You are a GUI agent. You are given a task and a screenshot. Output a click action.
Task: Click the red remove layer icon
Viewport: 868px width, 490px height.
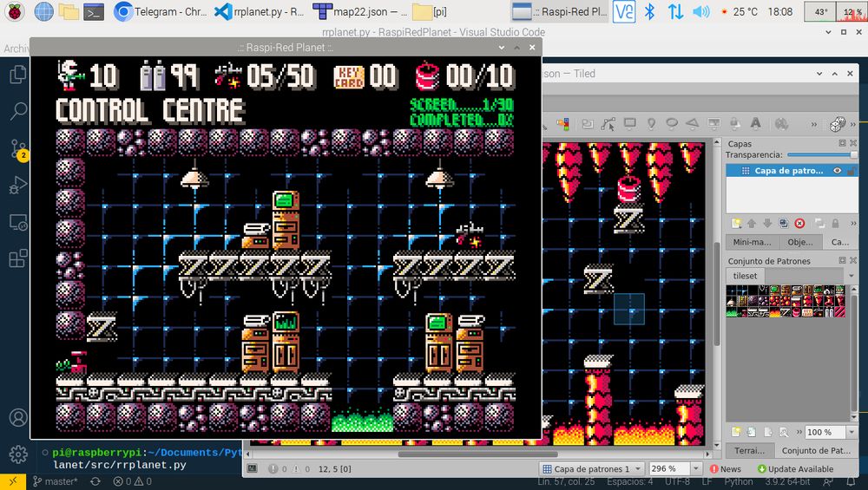[799, 224]
